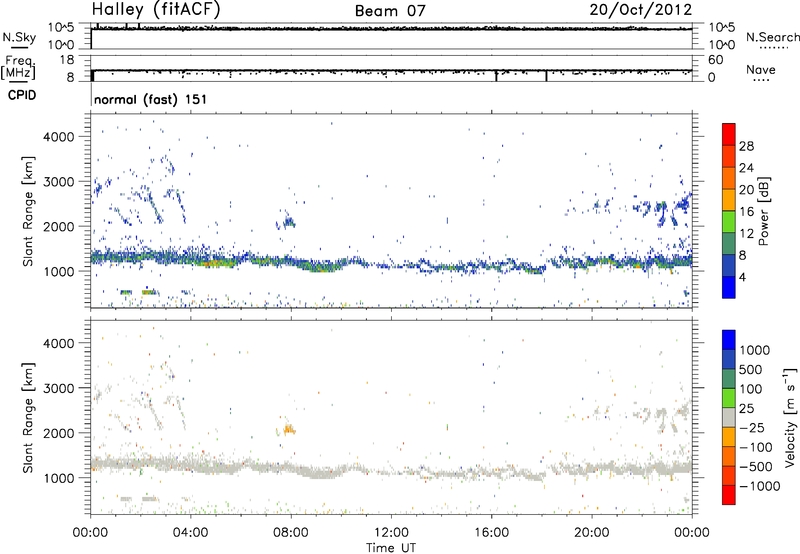800x554 pixels.
Task: Select the yellow-orange 16-20 dB power swatch
Action: pyautogui.click(x=729, y=200)
